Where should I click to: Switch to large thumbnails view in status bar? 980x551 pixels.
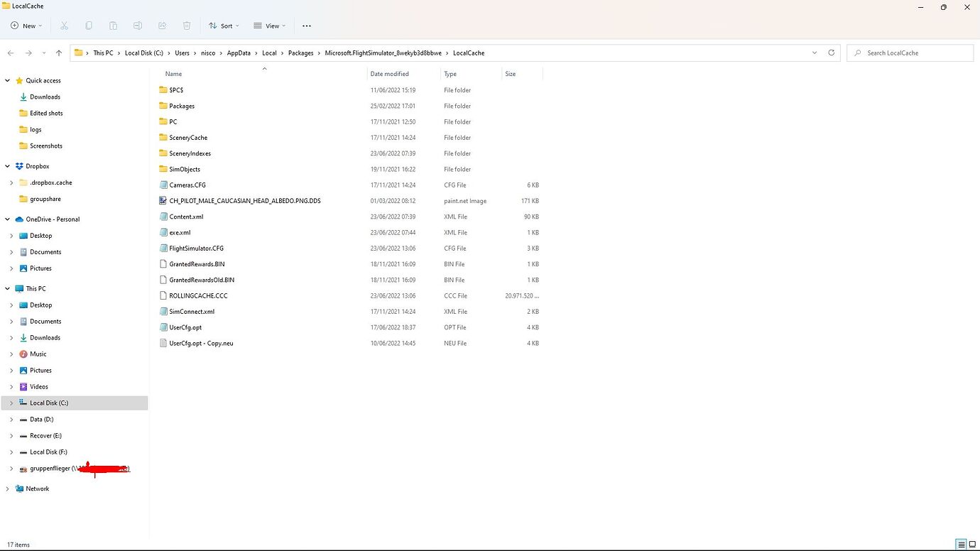[972, 544]
